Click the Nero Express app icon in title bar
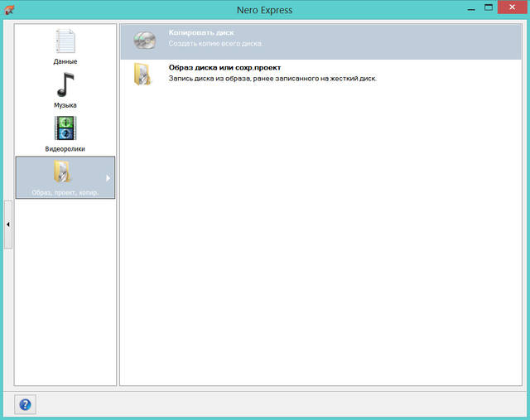Screen dimensions: 530x420 tap(9, 10)
